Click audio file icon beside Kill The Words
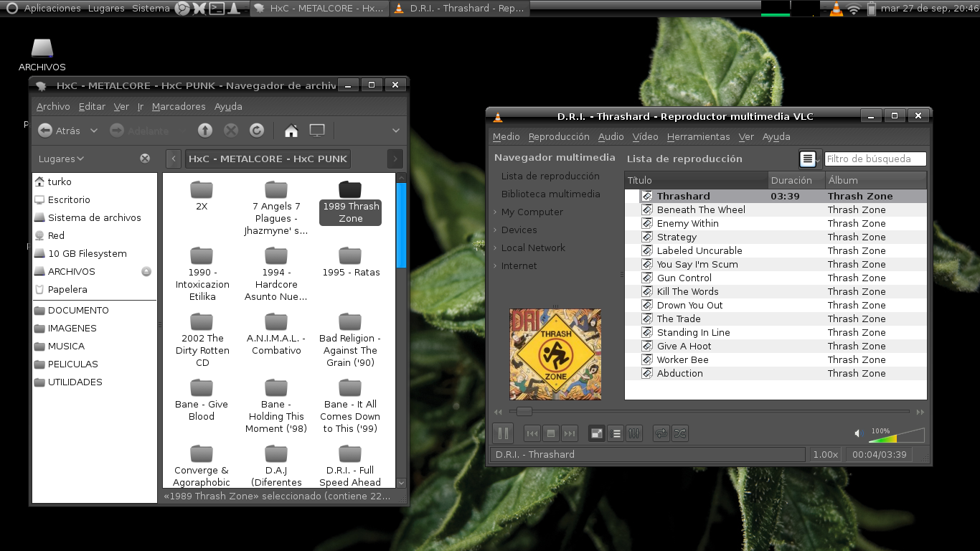 pyautogui.click(x=646, y=291)
